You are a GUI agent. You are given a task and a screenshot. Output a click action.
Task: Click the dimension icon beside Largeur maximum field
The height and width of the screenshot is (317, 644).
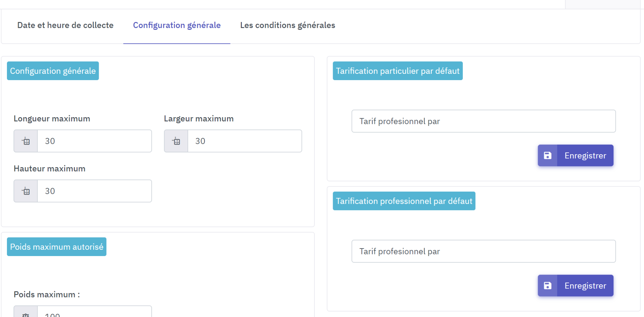[x=176, y=141]
